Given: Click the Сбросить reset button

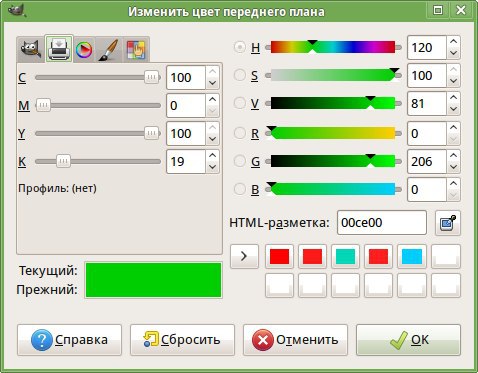Looking at the screenshot, I should [182, 340].
